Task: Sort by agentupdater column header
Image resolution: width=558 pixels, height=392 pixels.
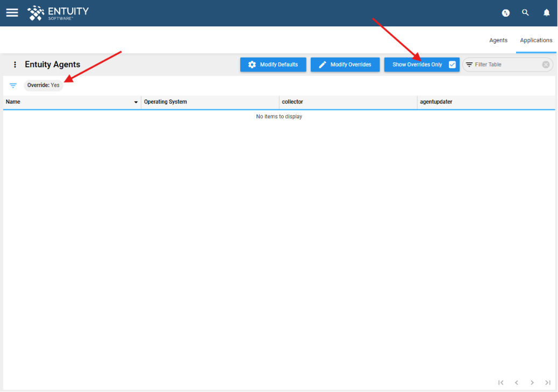Action: pyautogui.click(x=486, y=102)
